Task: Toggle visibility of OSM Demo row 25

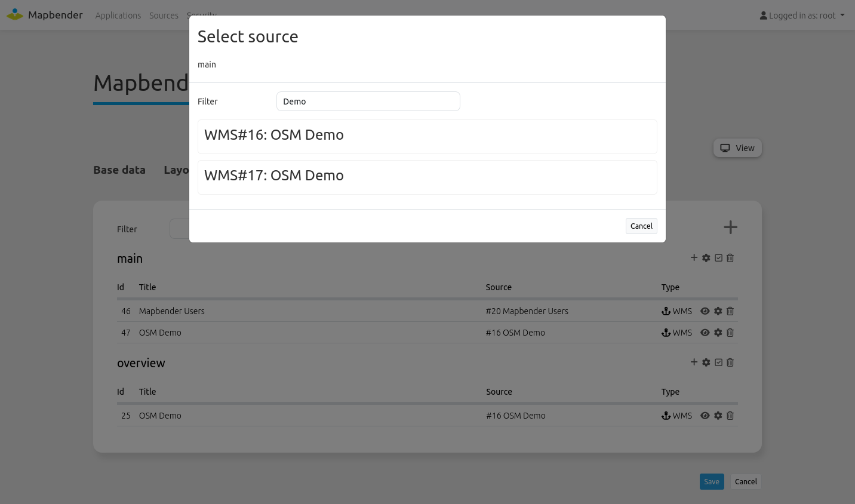Action: coord(705,416)
